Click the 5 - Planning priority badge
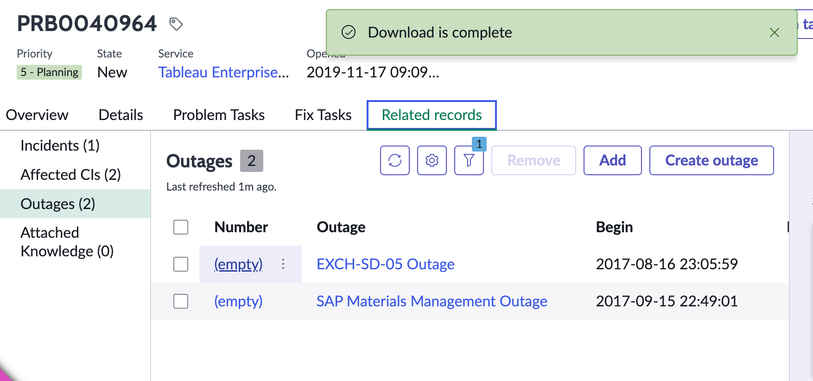813x381 pixels. click(49, 72)
